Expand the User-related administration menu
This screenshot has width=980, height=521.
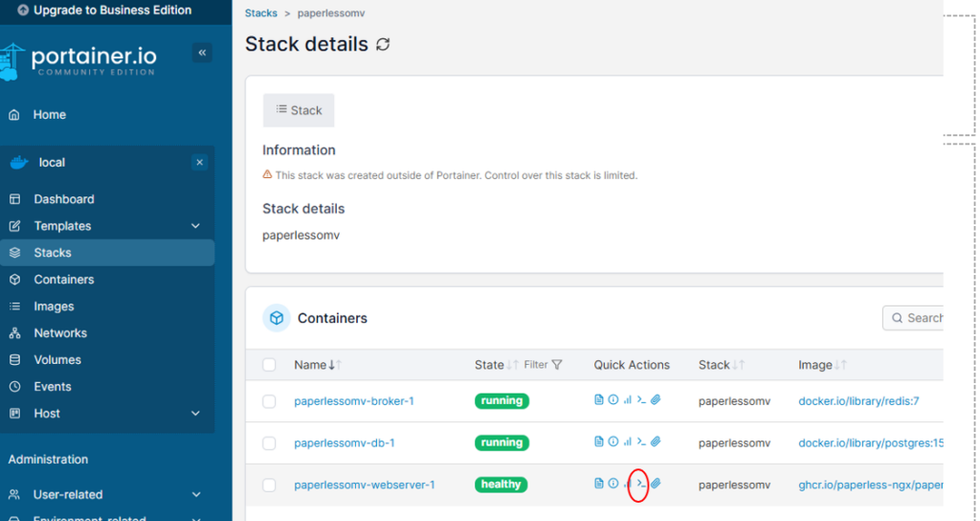point(107,494)
